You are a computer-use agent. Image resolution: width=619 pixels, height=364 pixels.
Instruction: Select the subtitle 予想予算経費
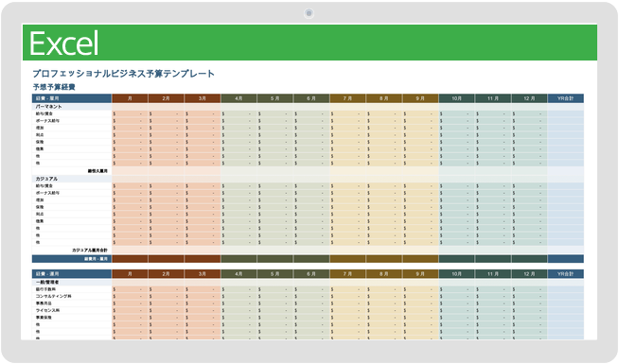54,87
